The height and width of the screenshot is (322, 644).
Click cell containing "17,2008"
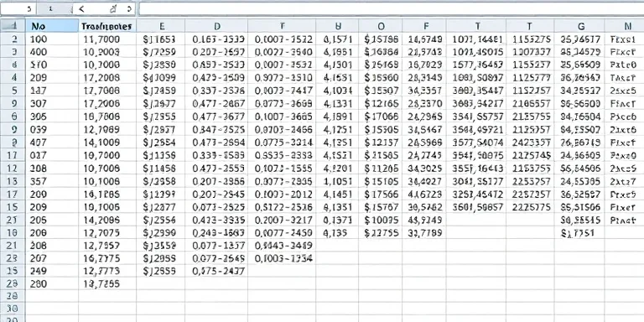(107, 78)
